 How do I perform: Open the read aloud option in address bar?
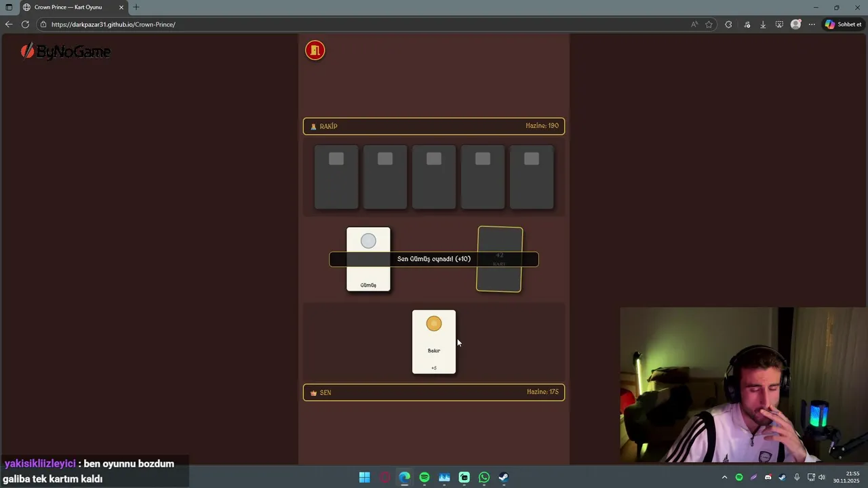pos(694,24)
